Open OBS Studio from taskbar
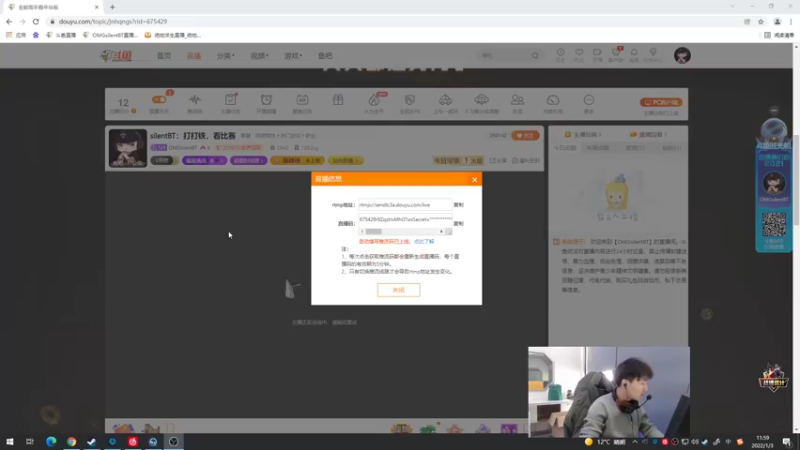800x450 pixels. point(173,442)
